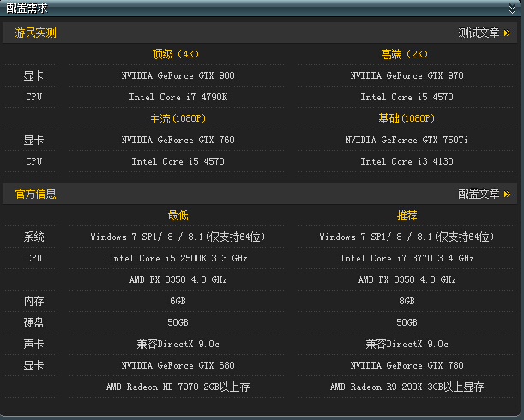This screenshot has height=420, width=524.
Task: Click the 硬盘 row label
Action: click(33, 322)
